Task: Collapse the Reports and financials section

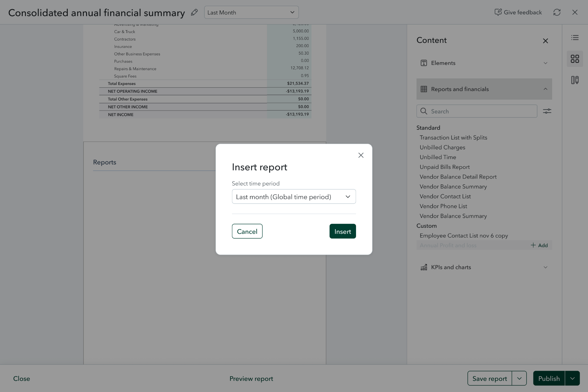Action: 484,89
